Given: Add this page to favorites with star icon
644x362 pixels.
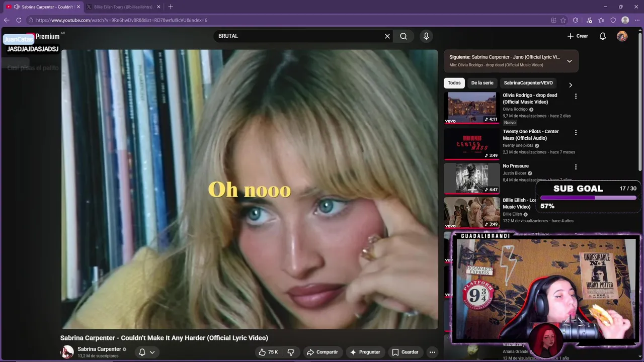Looking at the screenshot, I should coord(563,20).
